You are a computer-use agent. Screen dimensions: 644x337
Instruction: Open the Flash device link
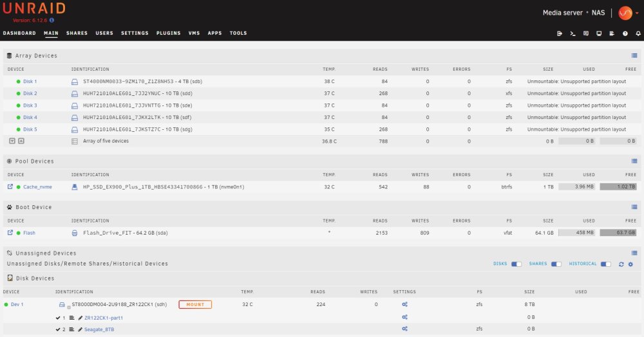29,233
